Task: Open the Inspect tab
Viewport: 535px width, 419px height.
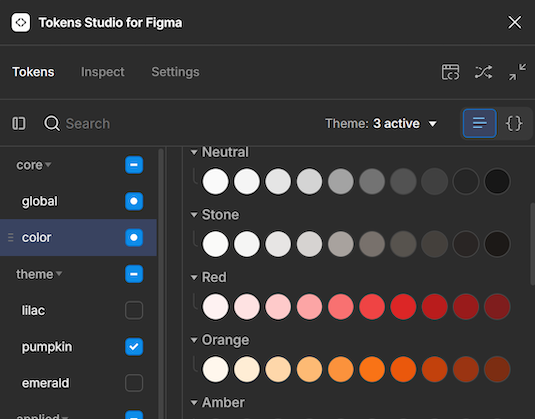Action: pyautogui.click(x=102, y=72)
